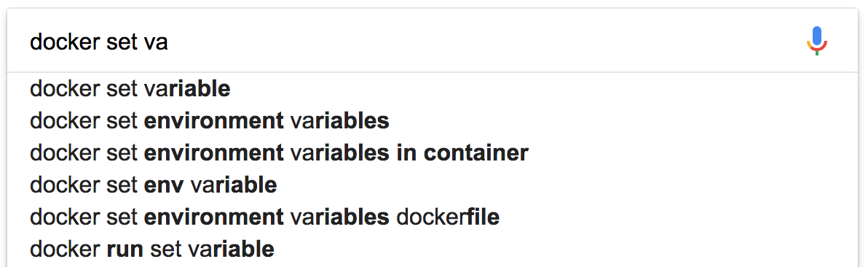Image resolution: width=868 pixels, height=267 pixels.
Task: Click "dockerfile" word in the fifth suggestion
Action: (448, 217)
